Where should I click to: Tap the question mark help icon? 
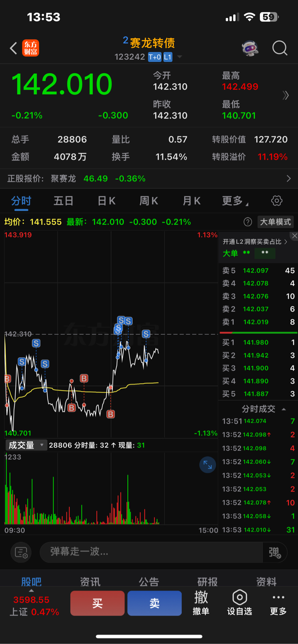(x=248, y=222)
